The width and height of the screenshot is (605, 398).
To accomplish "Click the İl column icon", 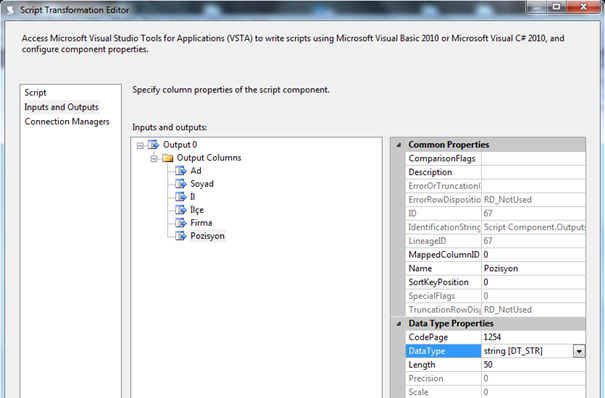I will click(x=181, y=197).
